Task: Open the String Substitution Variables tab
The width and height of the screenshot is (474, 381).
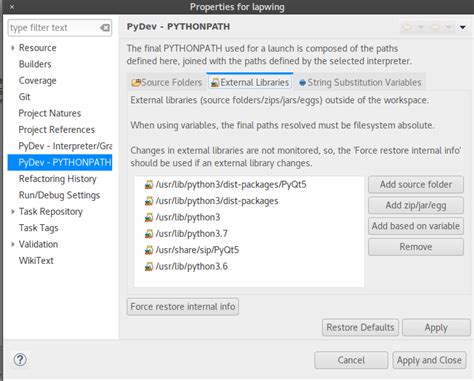Action: click(360, 82)
